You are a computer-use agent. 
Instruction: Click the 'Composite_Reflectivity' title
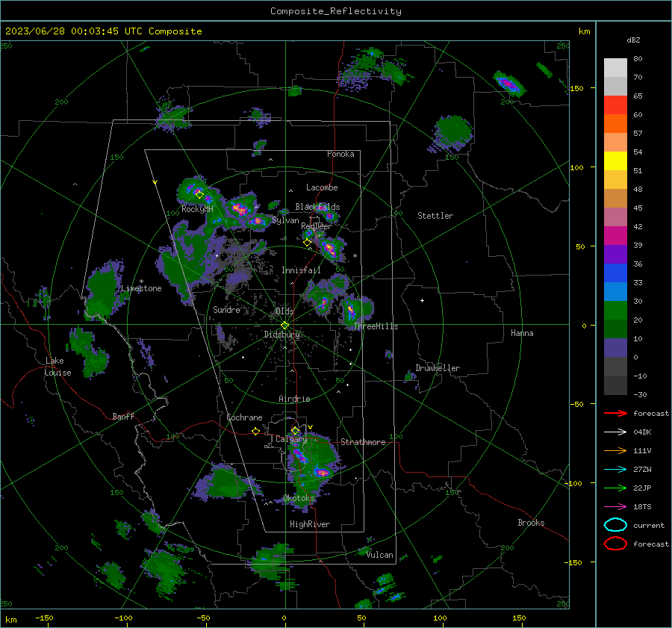[336, 11]
